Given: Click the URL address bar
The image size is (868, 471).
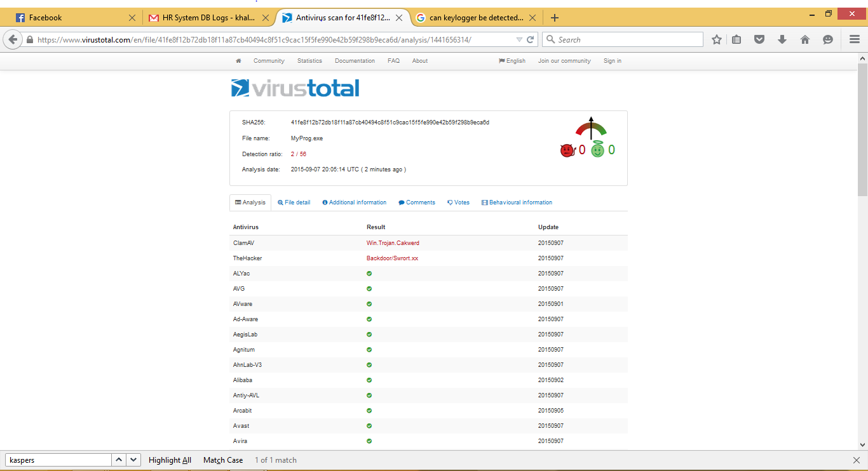Looking at the screenshot, I should [273, 39].
